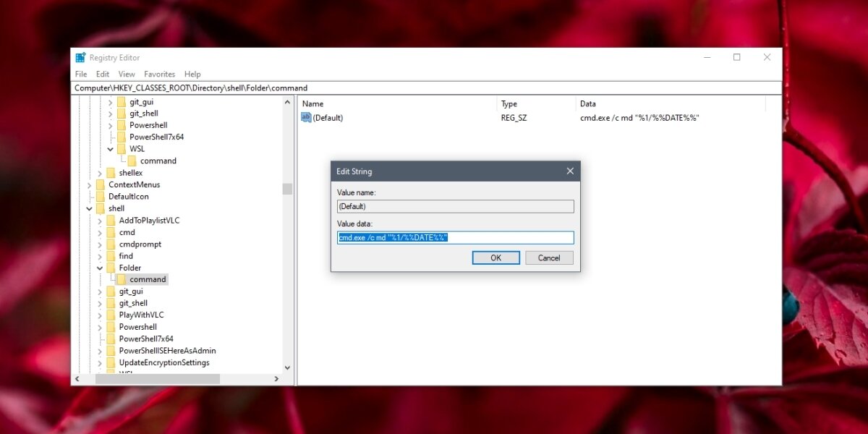This screenshot has width=868, height=434.
Task: Click the UpdateEncryptionSettings folder icon
Action: coord(111,362)
